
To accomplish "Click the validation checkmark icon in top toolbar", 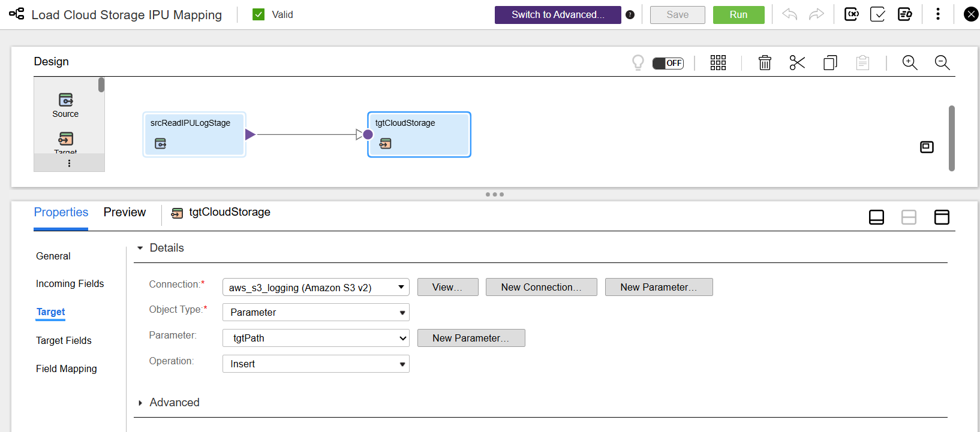I will pos(877,14).
